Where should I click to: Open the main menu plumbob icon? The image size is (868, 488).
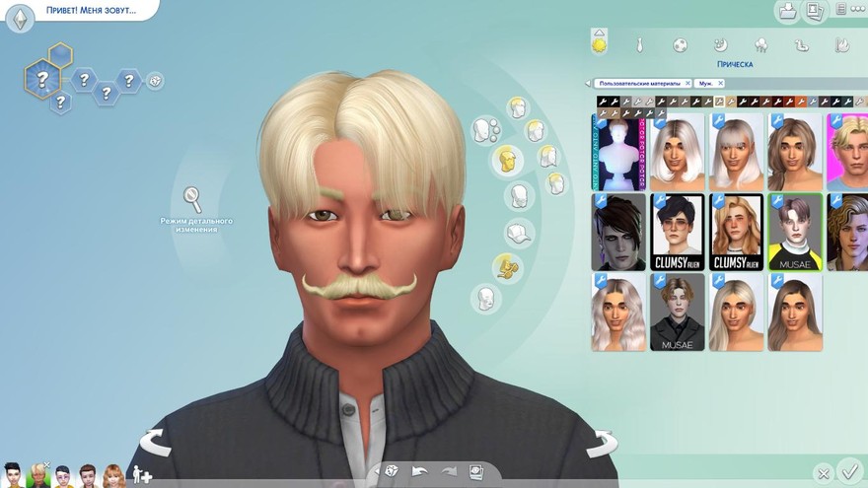[x=21, y=19]
